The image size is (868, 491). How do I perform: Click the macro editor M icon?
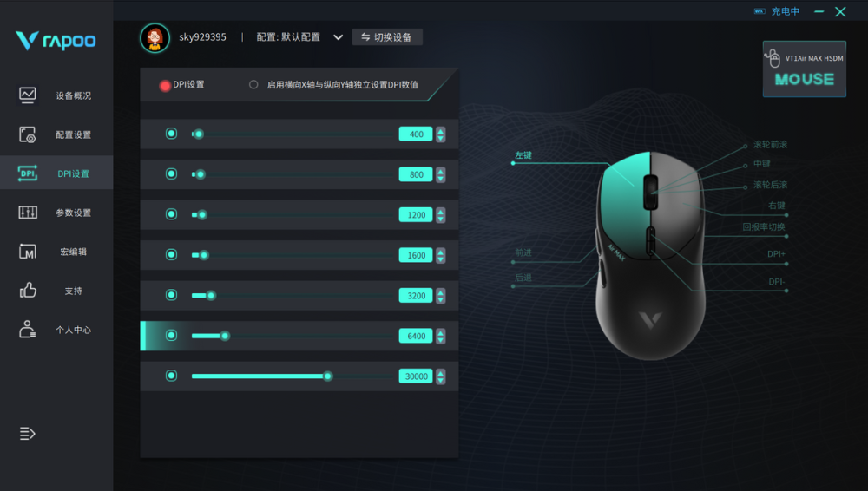(28, 252)
